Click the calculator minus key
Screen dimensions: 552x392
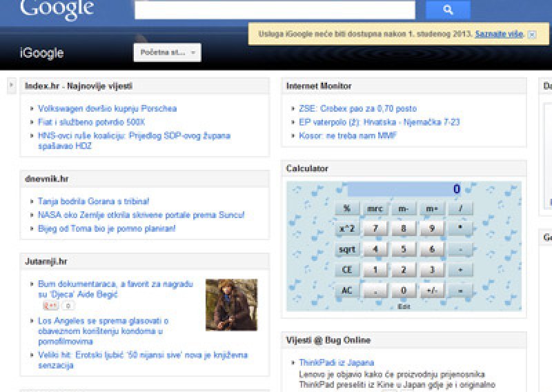[460, 250]
